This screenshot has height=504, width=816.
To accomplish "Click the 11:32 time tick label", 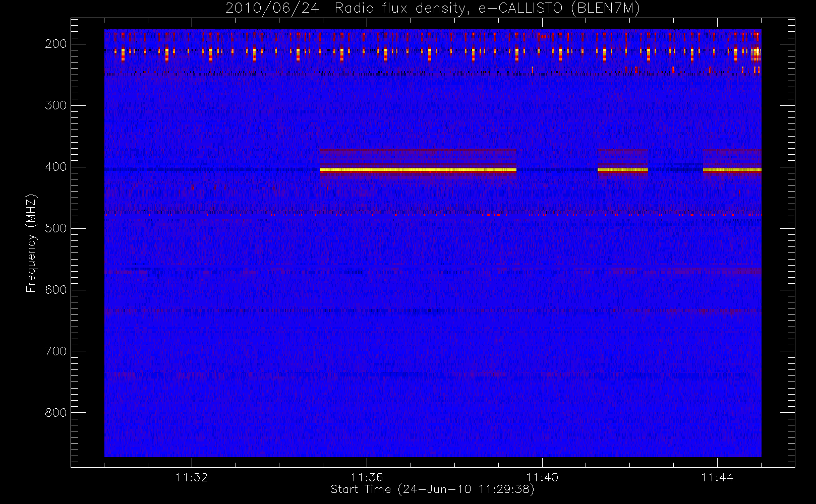I will point(192,477).
